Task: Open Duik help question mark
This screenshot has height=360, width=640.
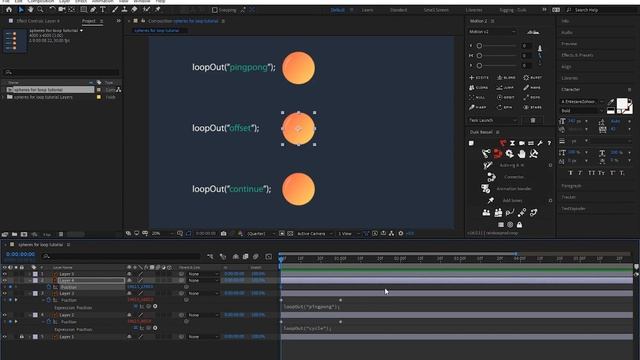Action: [x=549, y=143]
